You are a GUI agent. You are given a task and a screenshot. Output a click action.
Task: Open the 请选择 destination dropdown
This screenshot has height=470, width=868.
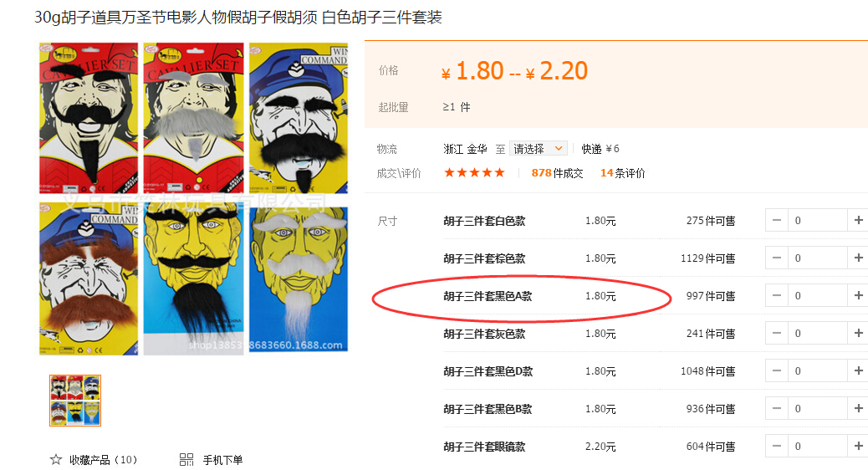click(x=538, y=148)
